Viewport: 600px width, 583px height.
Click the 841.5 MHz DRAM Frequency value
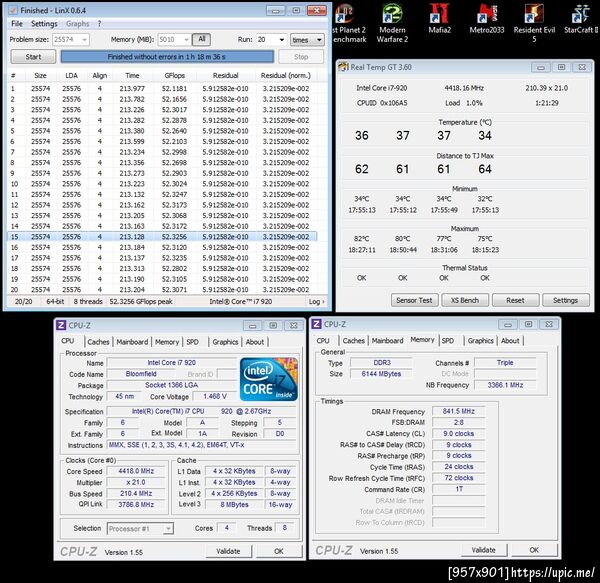459,411
